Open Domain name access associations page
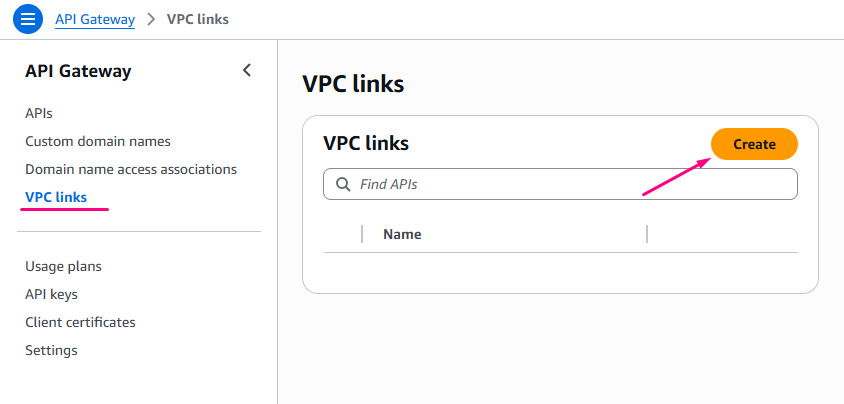Screen dimensions: 844x404 pos(131,169)
